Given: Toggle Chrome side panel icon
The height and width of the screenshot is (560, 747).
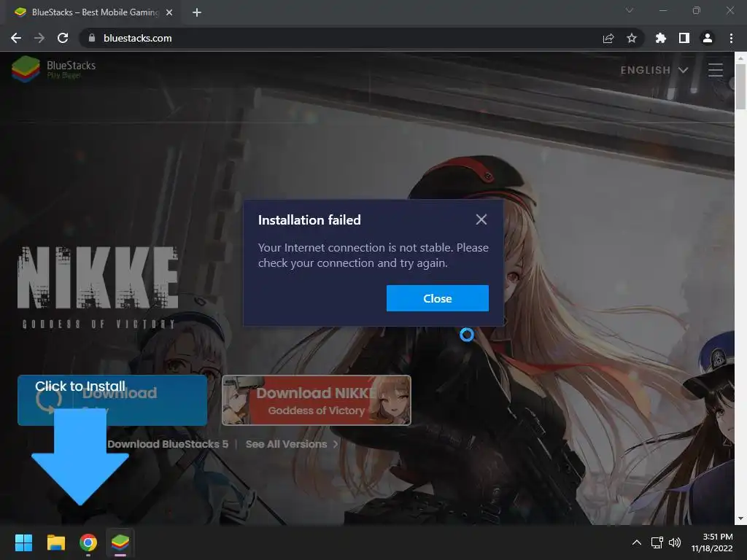Looking at the screenshot, I should point(684,38).
